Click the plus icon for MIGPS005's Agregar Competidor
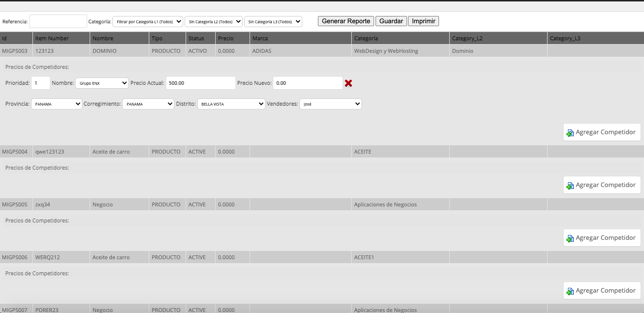 pos(570,238)
